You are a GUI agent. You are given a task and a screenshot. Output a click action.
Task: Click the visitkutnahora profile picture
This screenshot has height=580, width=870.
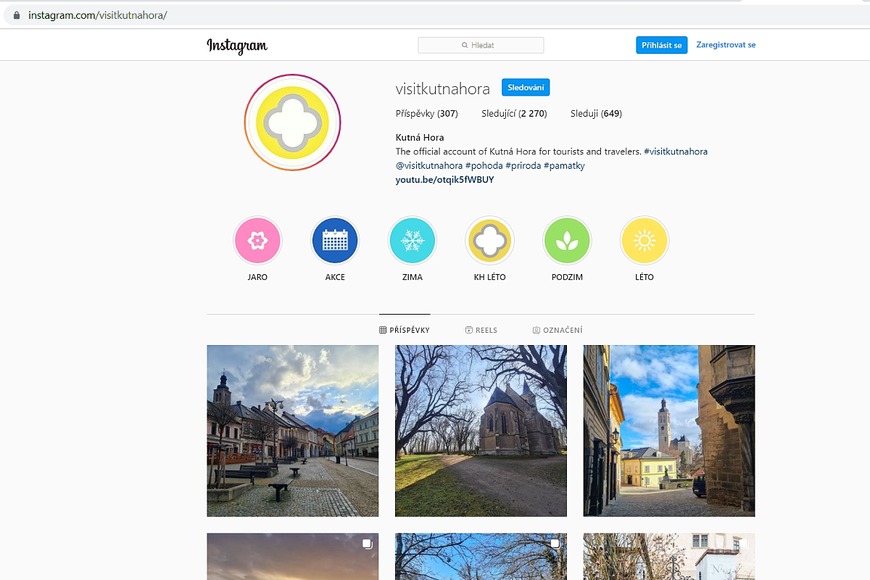[x=292, y=123]
